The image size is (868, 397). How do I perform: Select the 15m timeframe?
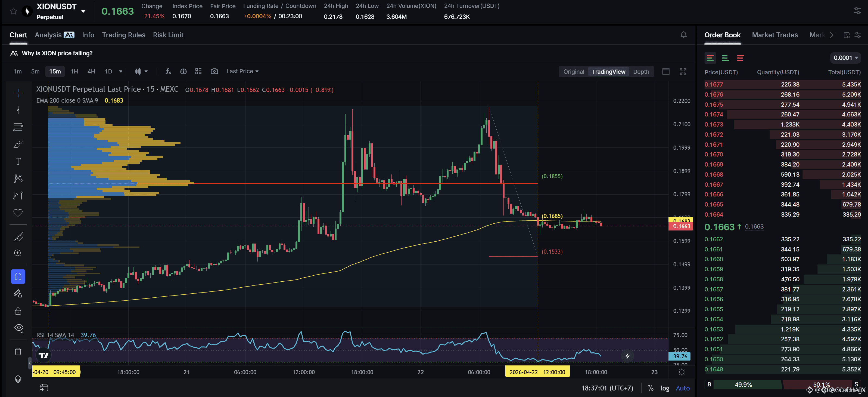tap(55, 72)
